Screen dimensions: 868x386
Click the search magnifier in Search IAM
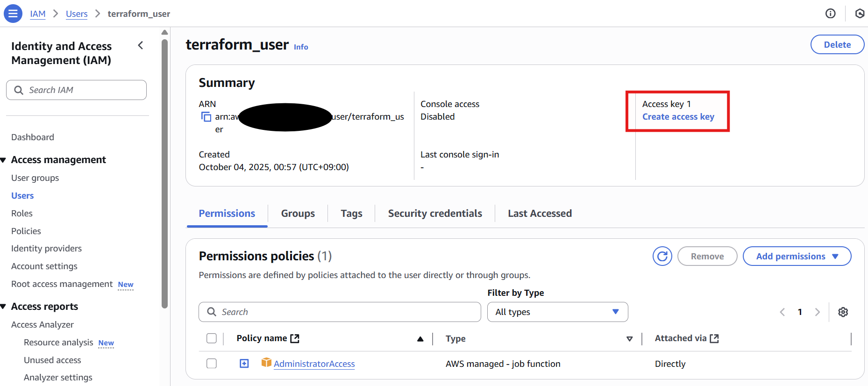click(x=19, y=90)
